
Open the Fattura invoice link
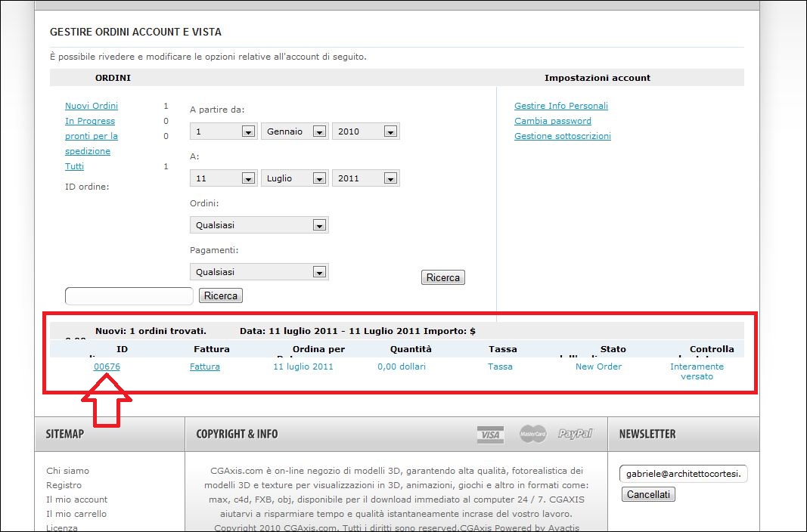tap(204, 367)
